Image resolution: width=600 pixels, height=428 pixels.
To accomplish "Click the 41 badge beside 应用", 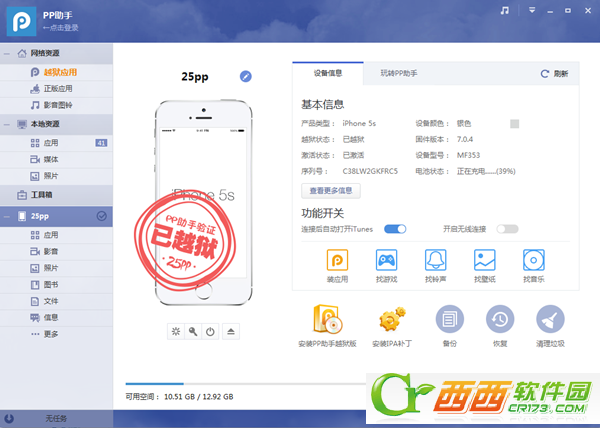I will [x=101, y=143].
